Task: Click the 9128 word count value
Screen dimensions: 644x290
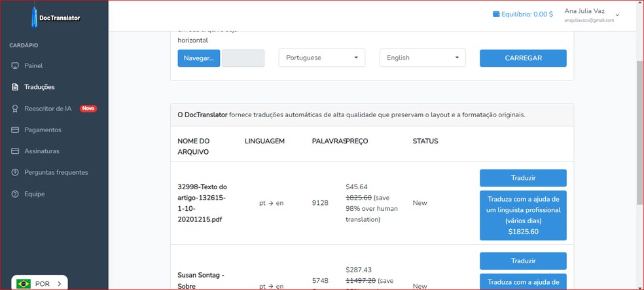Action: click(320, 203)
